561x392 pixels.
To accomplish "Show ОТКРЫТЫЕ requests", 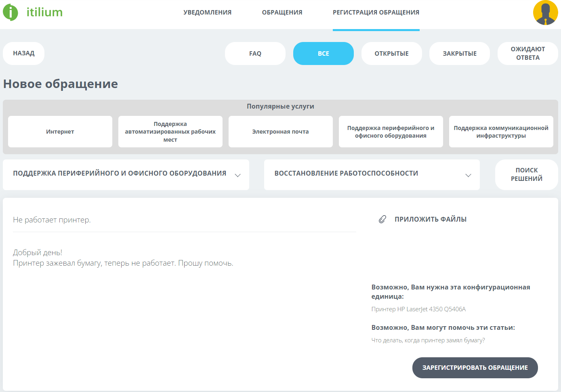I will (x=392, y=53).
